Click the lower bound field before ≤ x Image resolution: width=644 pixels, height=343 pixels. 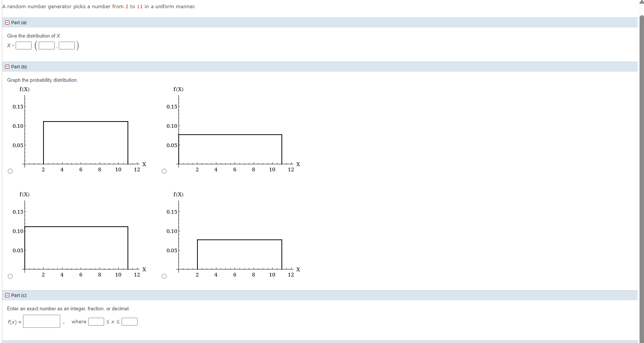pyautogui.click(x=96, y=321)
